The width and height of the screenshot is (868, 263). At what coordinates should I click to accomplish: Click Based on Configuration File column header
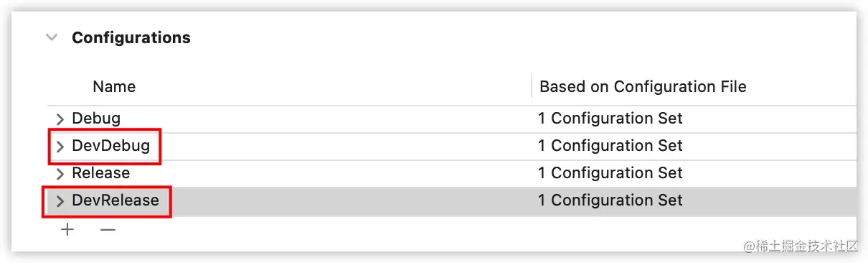click(643, 87)
